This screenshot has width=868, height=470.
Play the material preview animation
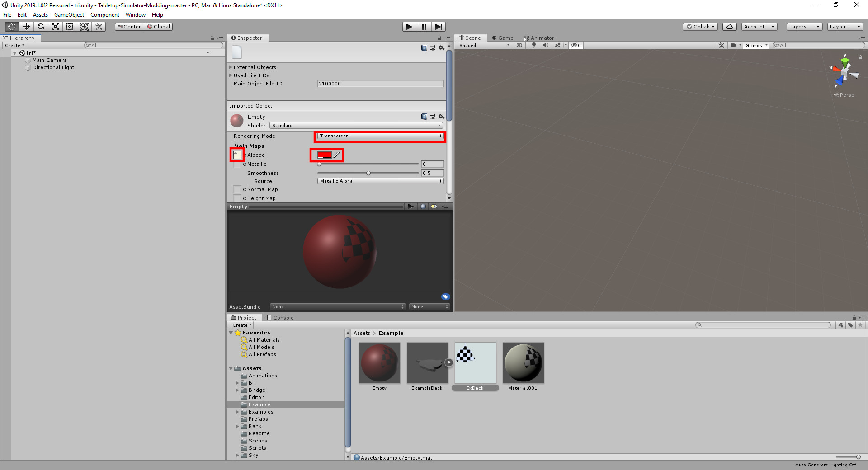[410, 207]
